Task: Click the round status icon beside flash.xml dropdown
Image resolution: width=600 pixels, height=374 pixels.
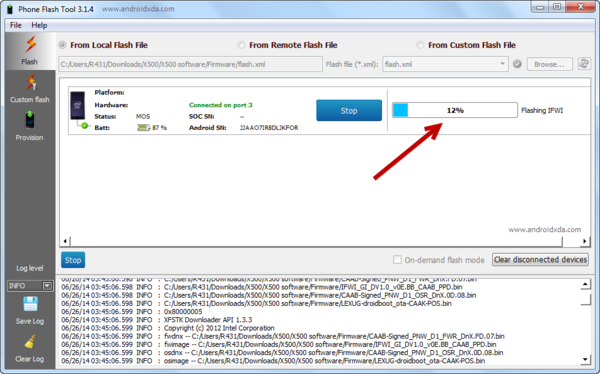Action: (x=517, y=64)
